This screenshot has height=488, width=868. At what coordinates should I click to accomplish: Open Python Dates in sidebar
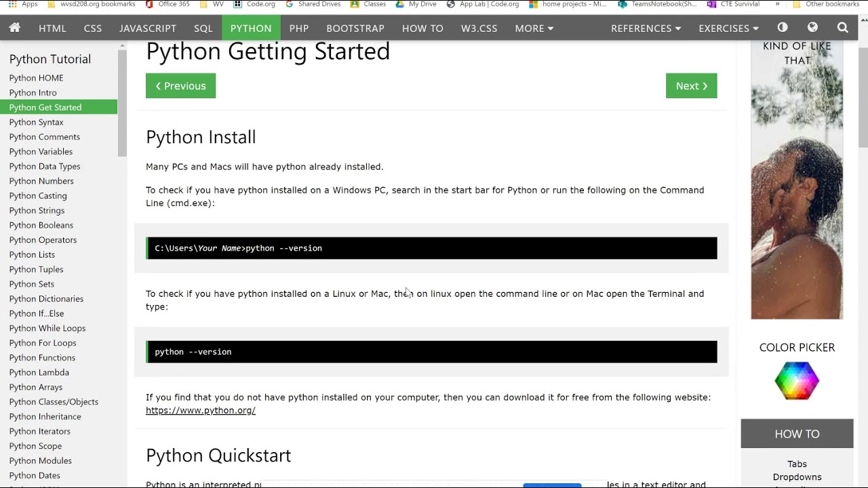tap(35, 476)
